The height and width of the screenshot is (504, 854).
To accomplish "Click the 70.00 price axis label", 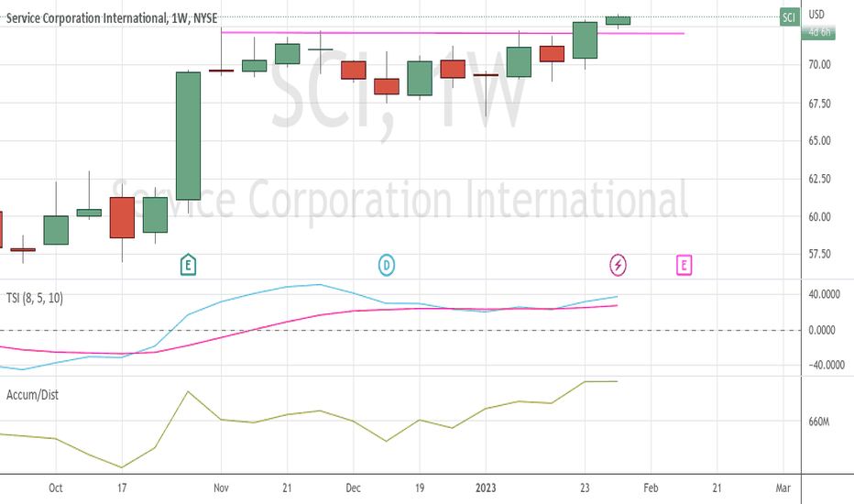I will 819,65.
